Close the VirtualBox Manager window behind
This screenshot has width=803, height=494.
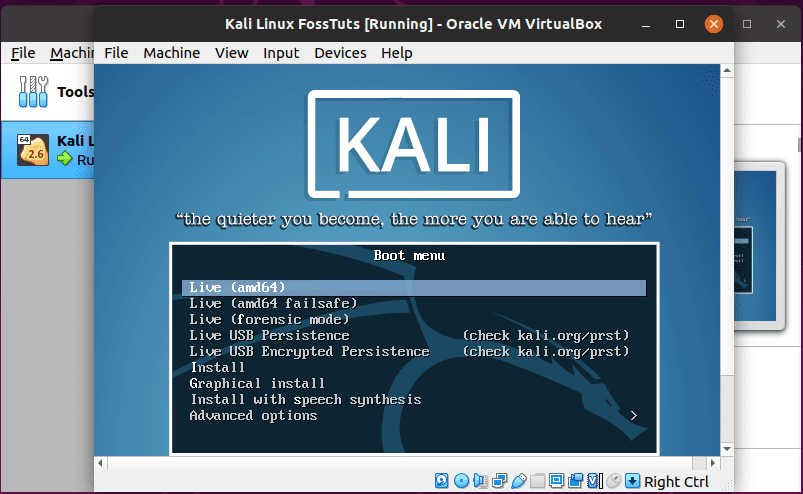click(x=780, y=24)
